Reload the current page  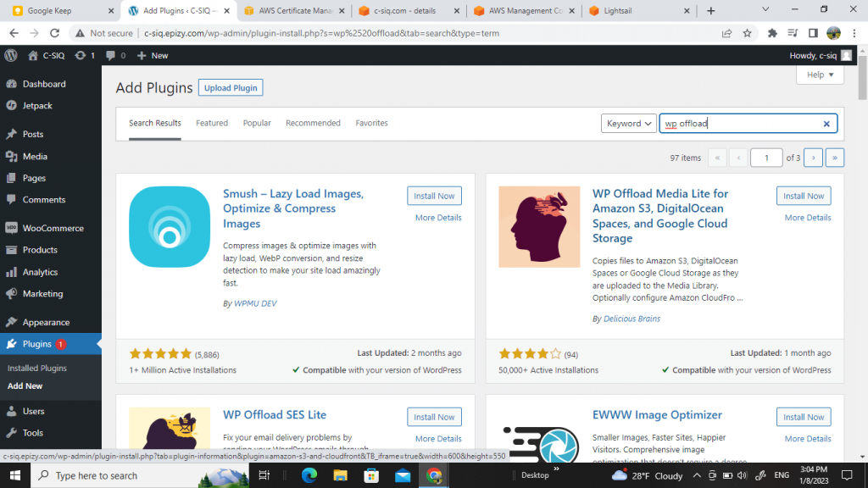point(54,33)
